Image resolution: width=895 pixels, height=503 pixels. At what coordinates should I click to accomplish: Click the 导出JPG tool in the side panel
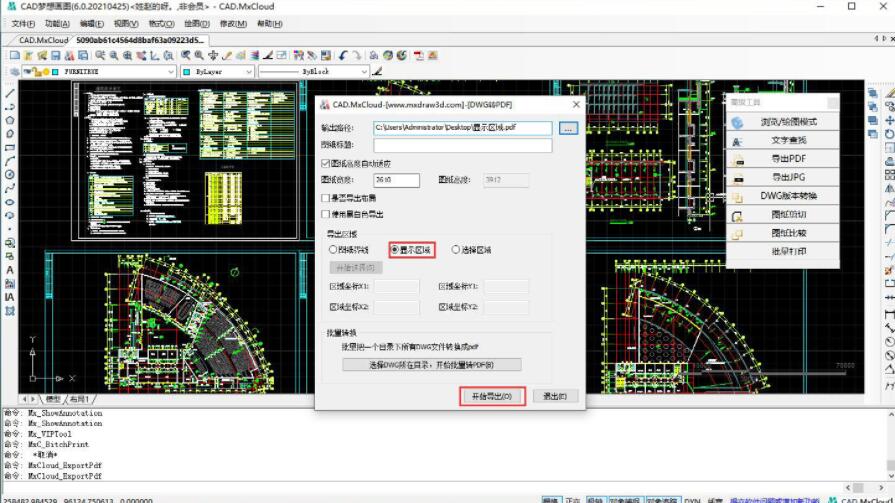pyautogui.click(x=782, y=177)
